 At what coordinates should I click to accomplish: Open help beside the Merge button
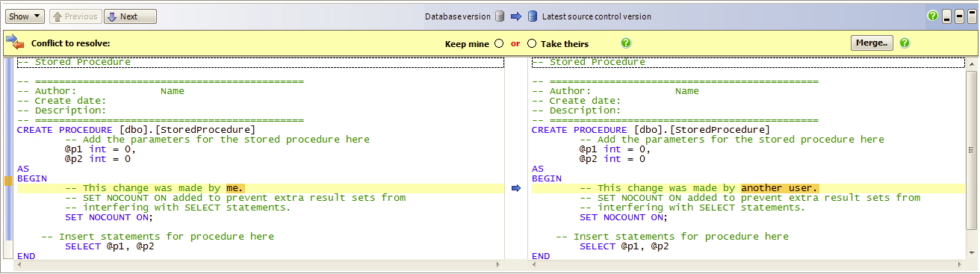click(x=905, y=43)
